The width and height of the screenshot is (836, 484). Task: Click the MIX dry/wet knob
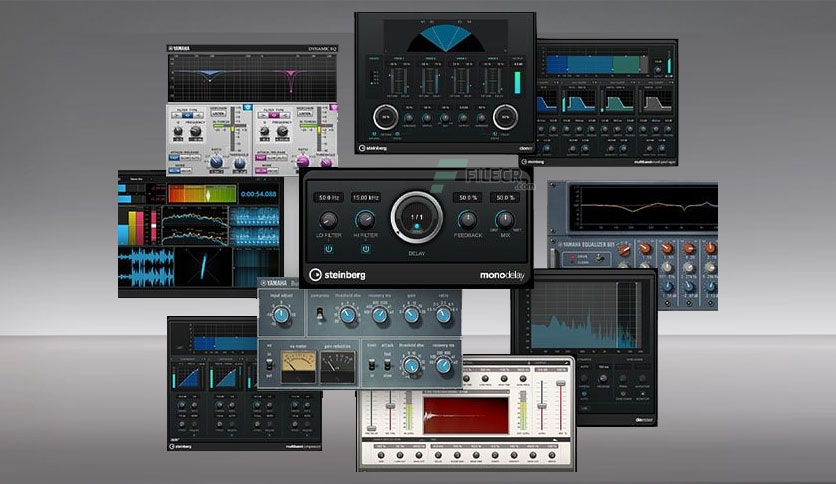[505, 220]
